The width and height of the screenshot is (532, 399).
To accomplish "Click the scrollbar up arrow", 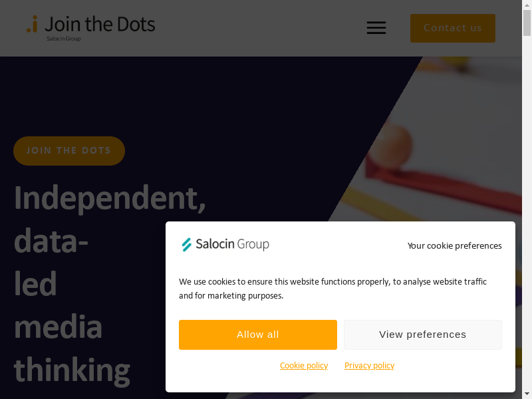I will click(x=527, y=5).
